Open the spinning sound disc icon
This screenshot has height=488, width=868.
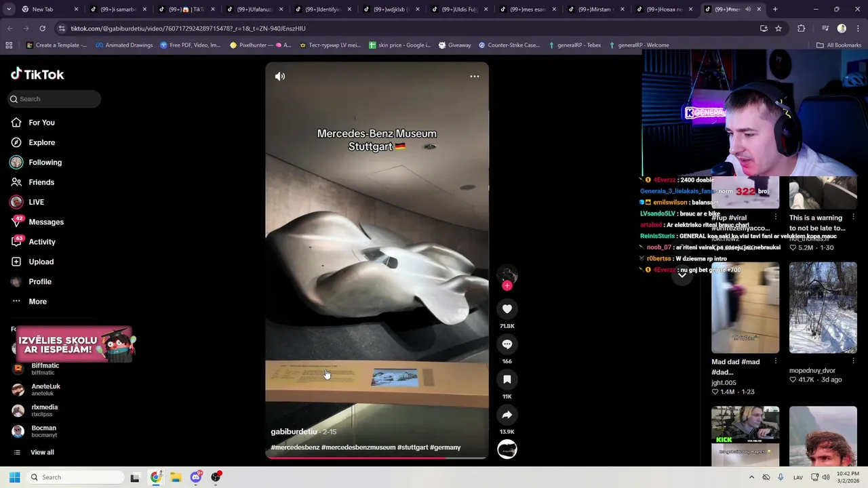coord(507,449)
